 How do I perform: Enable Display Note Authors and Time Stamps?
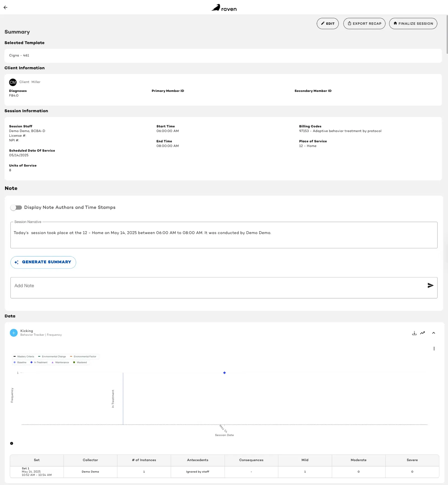[x=16, y=207]
